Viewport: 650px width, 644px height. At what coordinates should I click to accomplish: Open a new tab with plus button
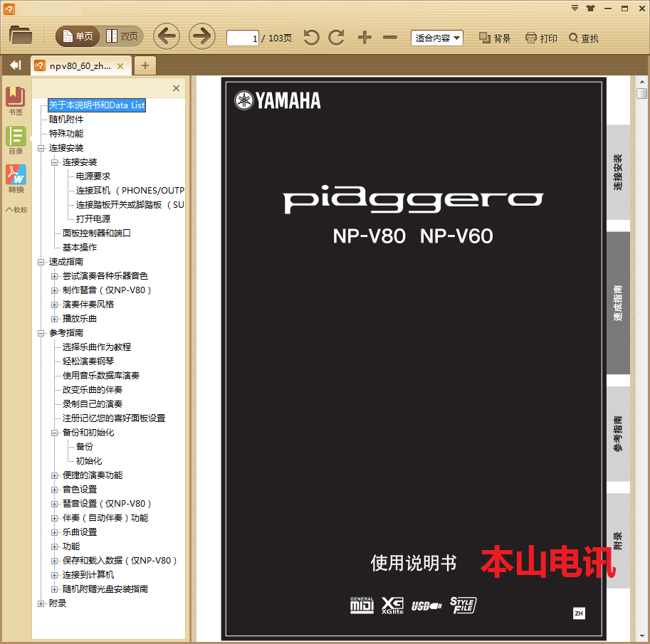pos(145,65)
